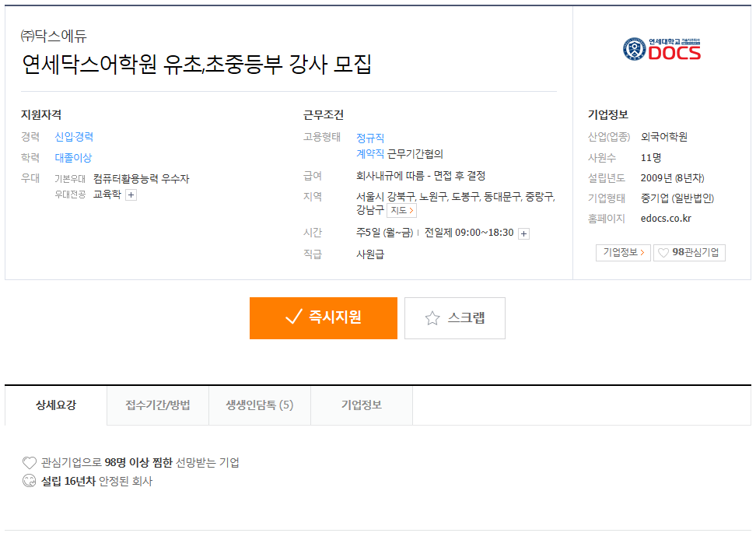The image size is (756, 554).
Task: Switch to the 기업정보 tab
Action: click(x=362, y=405)
